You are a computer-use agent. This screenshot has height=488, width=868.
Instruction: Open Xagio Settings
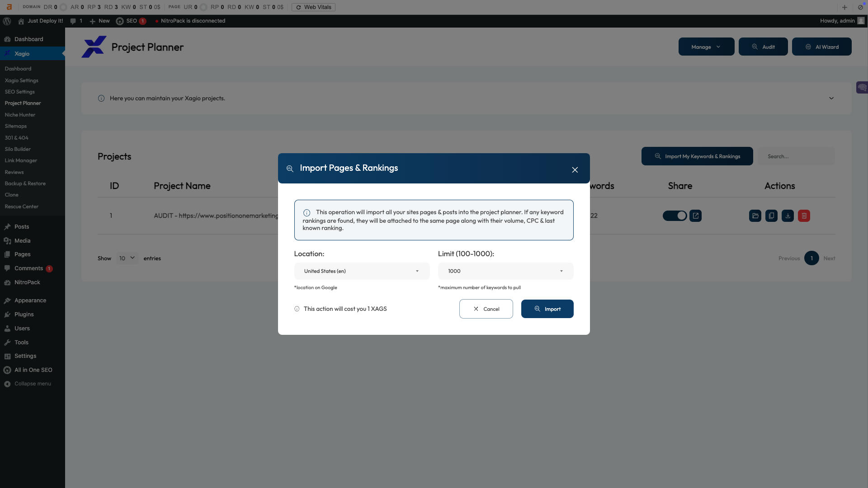pyautogui.click(x=22, y=80)
